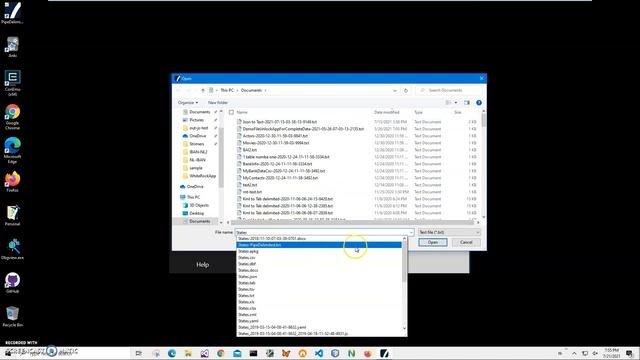Select the MyContacts-2020-12-24 text file
This screenshot has height=360, width=640.
[x=280, y=178]
